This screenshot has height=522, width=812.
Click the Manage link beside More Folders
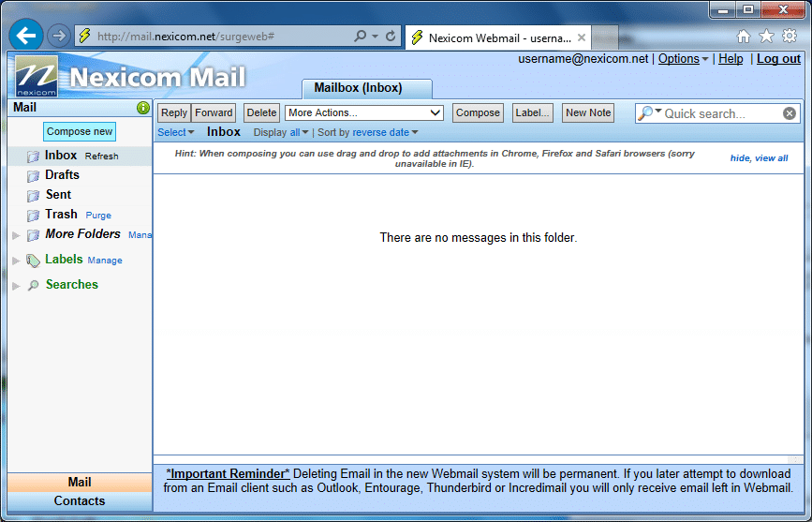point(140,235)
